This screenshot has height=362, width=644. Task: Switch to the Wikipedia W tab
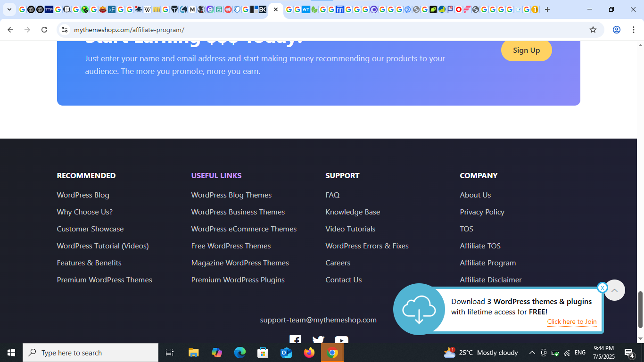pos(148,9)
